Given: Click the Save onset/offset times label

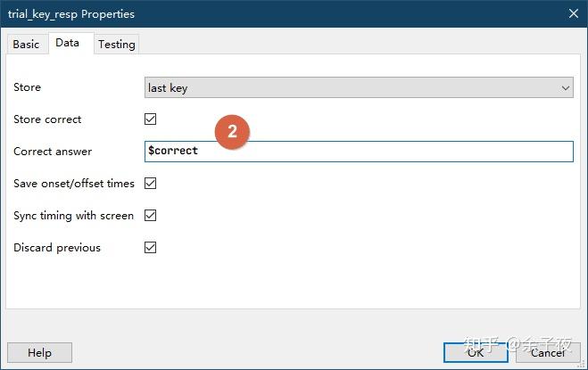Looking at the screenshot, I should tap(74, 184).
